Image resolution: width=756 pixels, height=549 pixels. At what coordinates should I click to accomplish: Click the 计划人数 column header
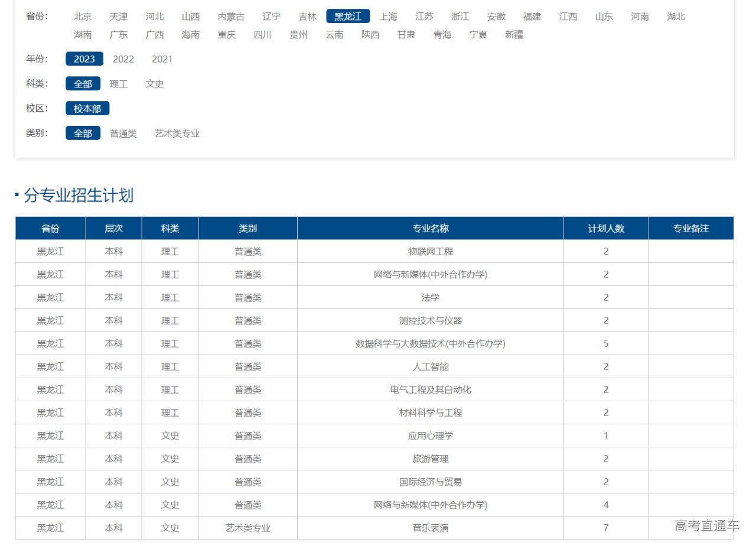coord(605,228)
